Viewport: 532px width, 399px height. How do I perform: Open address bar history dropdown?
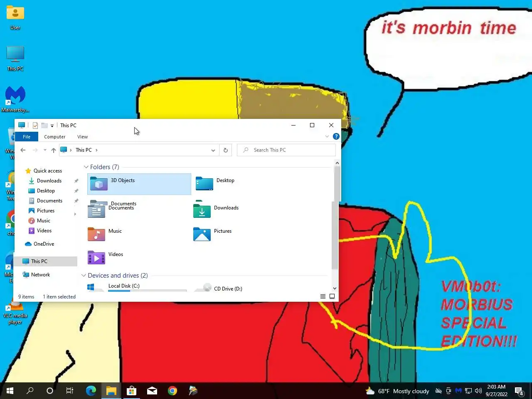(x=213, y=150)
